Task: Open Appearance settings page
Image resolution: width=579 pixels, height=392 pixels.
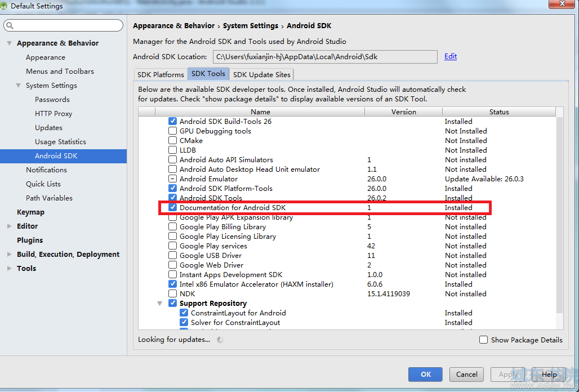Action: 46,57
